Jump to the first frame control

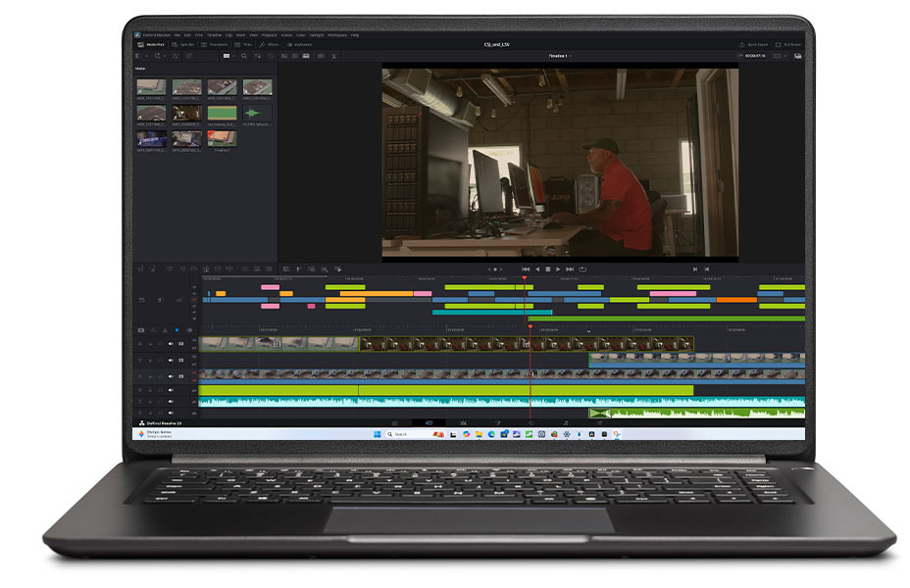(x=526, y=269)
